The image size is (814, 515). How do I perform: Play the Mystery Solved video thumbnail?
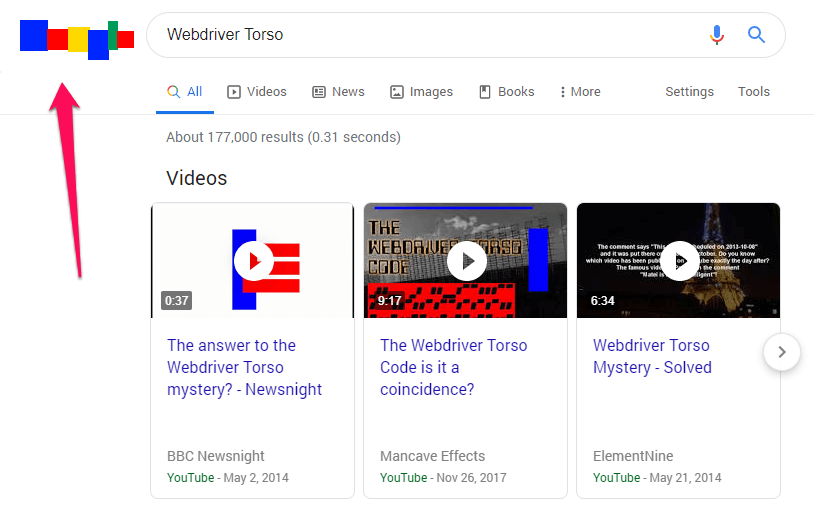679,261
